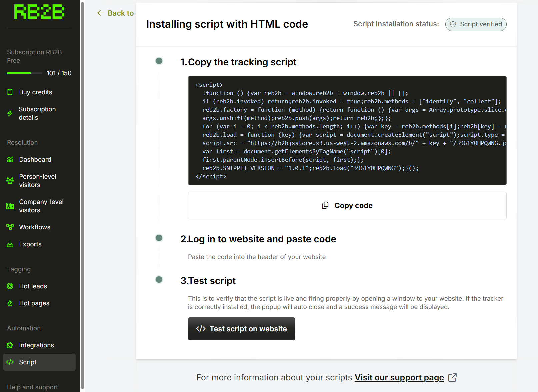
Task: Click the opening <script> tag line
Action: click(209, 85)
